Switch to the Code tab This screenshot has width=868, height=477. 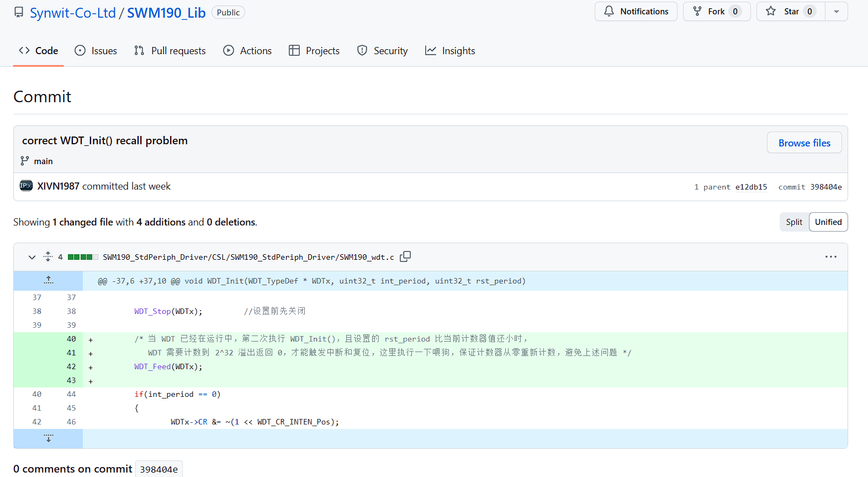point(39,51)
